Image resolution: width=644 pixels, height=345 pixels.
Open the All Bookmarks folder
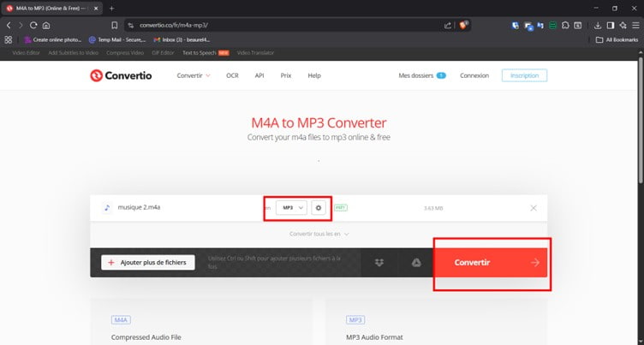tap(617, 40)
